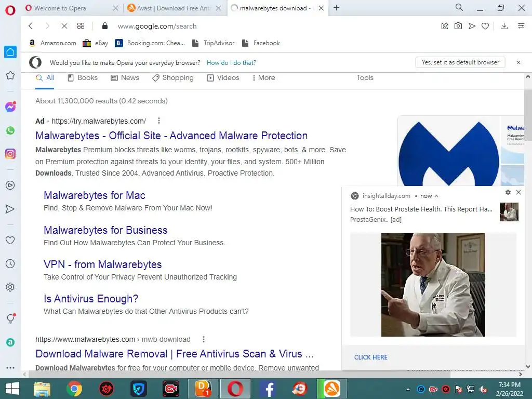The width and height of the screenshot is (532, 399).
Task: Open the How do I do that? link
Action: click(231, 63)
